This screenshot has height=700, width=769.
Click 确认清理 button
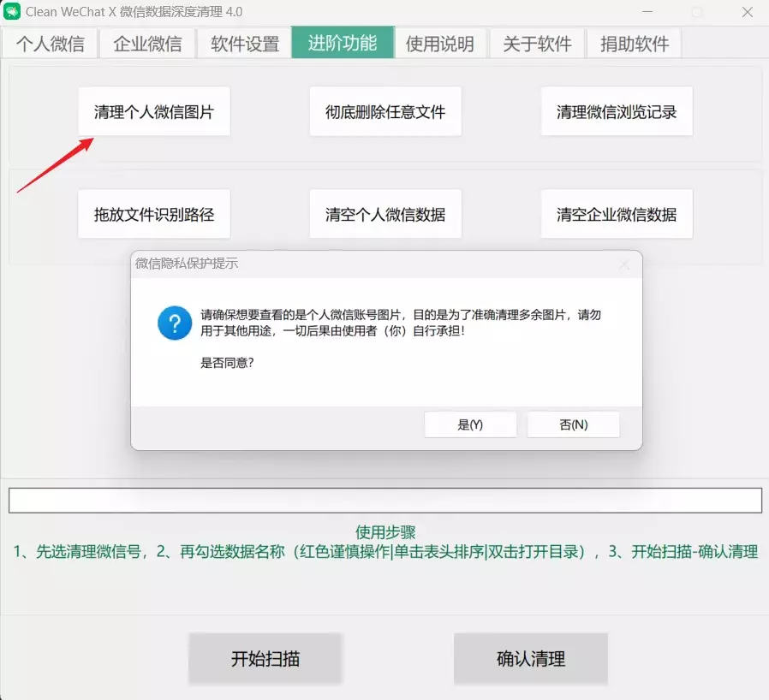coord(531,658)
